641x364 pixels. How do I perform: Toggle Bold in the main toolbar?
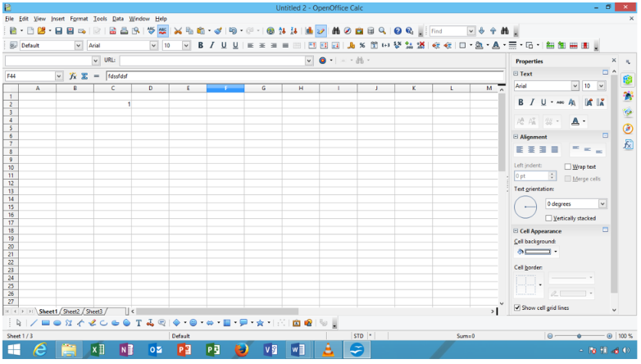click(x=200, y=45)
